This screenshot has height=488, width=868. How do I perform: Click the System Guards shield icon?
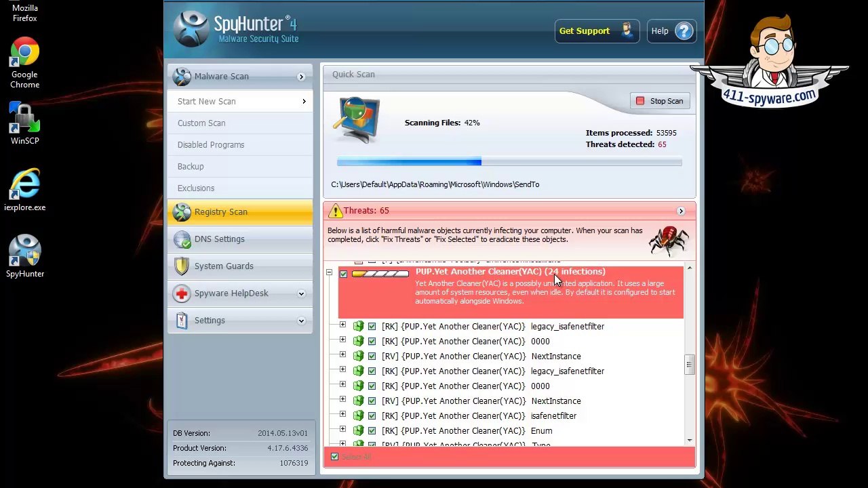click(x=182, y=266)
